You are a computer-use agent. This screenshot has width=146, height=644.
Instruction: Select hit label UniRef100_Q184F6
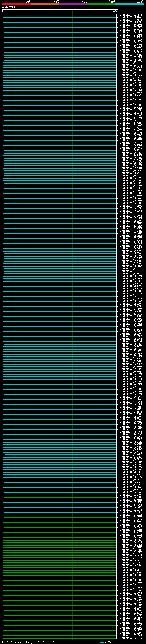(x=131, y=259)
